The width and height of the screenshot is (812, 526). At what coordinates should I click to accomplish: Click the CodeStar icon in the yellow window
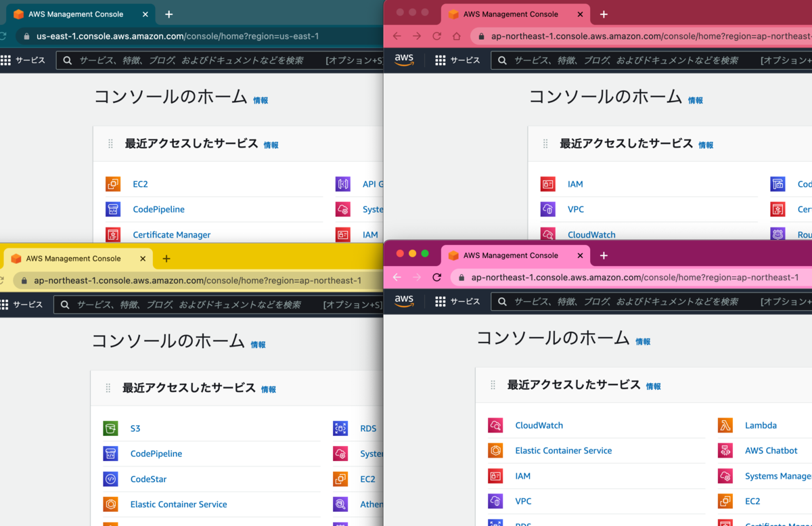(x=110, y=479)
